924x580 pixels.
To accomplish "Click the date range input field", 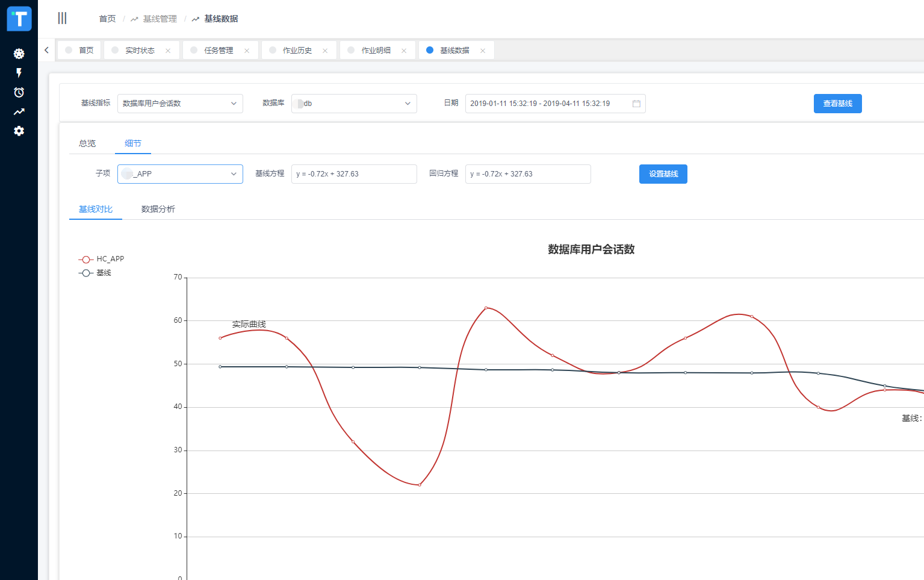I will pyautogui.click(x=555, y=104).
